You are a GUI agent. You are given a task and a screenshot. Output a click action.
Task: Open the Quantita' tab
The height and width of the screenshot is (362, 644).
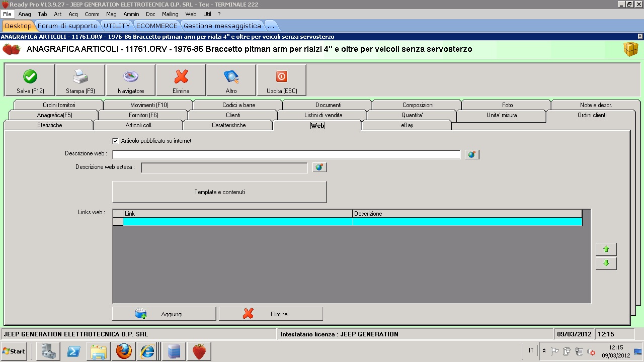(412, 115)
